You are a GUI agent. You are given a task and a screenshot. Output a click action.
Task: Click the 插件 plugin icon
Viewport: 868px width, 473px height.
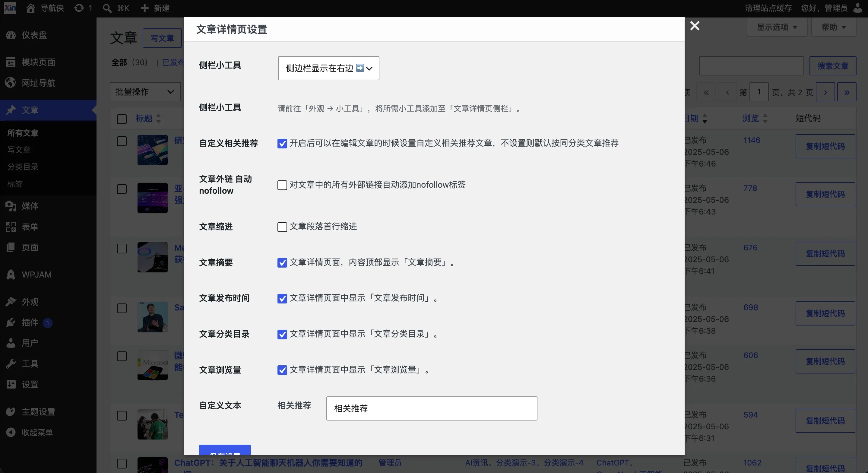coord(11,323)
